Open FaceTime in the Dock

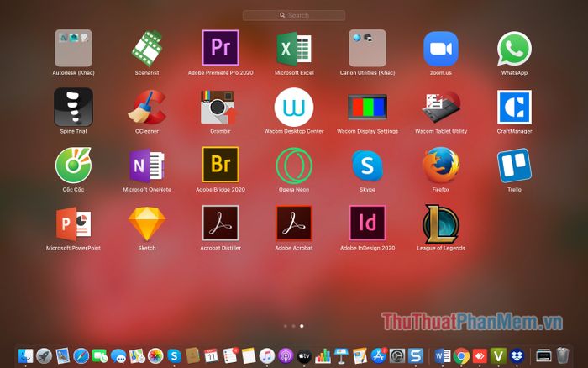[100, 355]
